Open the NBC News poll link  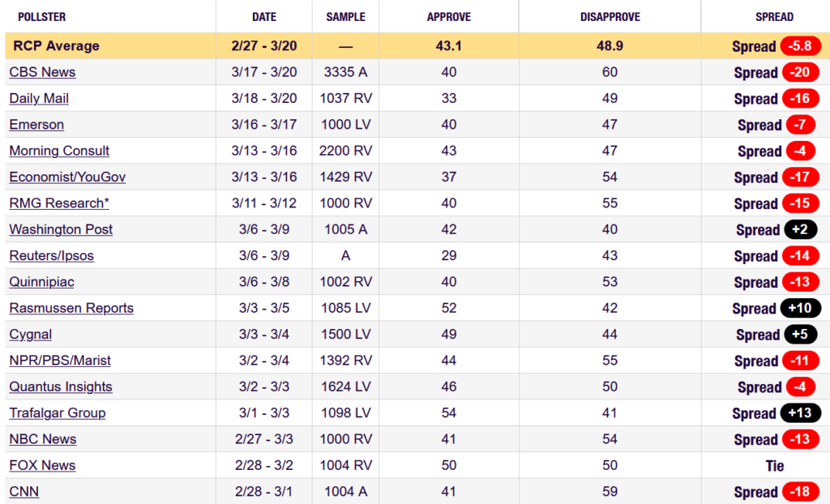tap(43, 439)
